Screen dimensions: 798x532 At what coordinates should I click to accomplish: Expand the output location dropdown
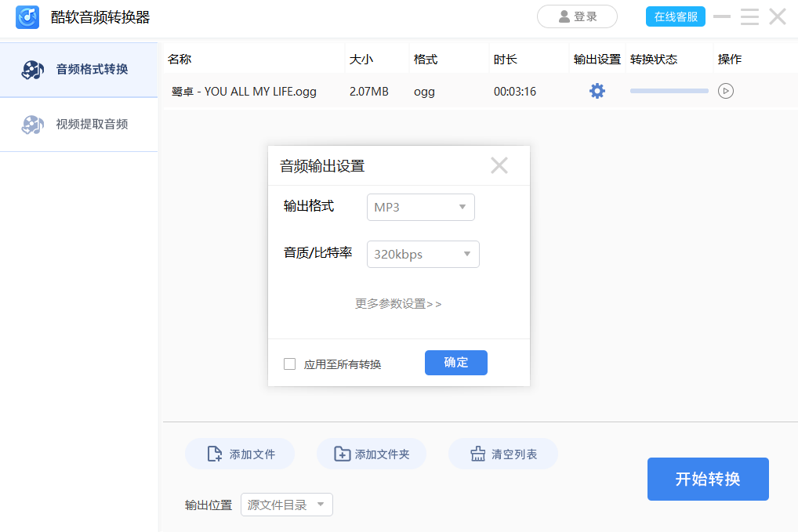[286, 505]
